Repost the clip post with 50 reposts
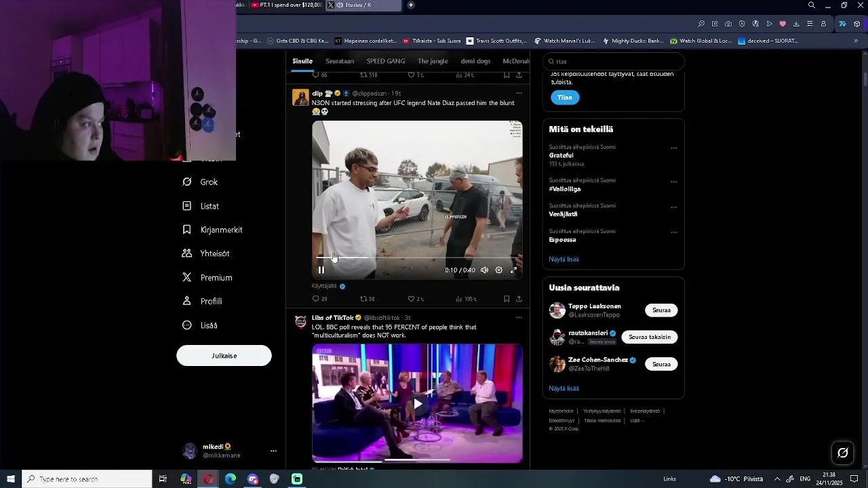The width and height of the screenshot is (868, 488). click(x=367, y=299)
